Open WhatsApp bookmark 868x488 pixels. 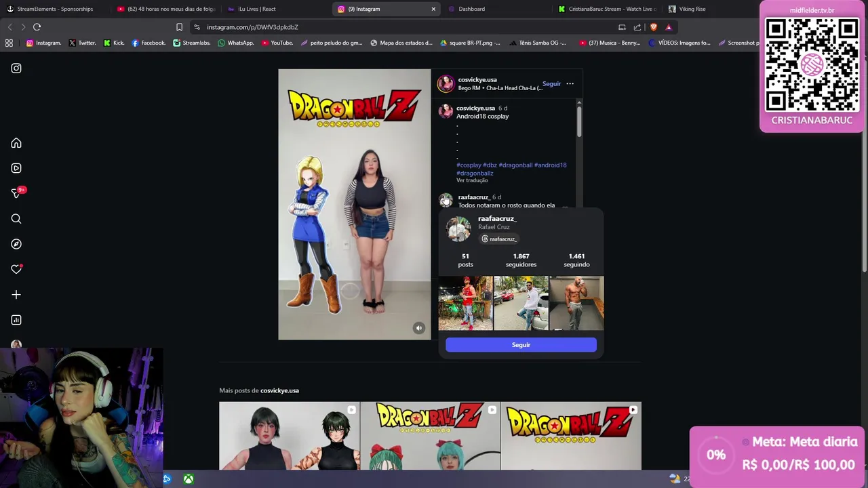click(236, 43)
